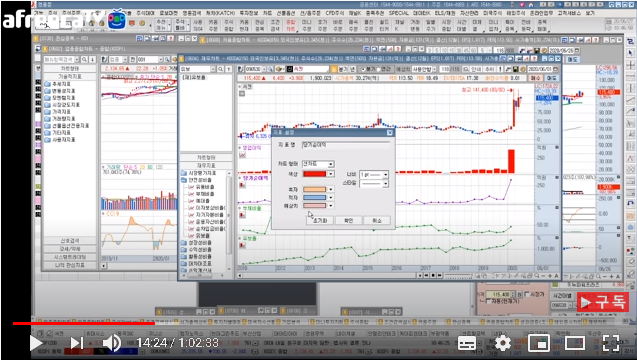Open the 예상치 color dropdown arrow
The height and width of the screenshot is (360, 637).
[331, 206]
